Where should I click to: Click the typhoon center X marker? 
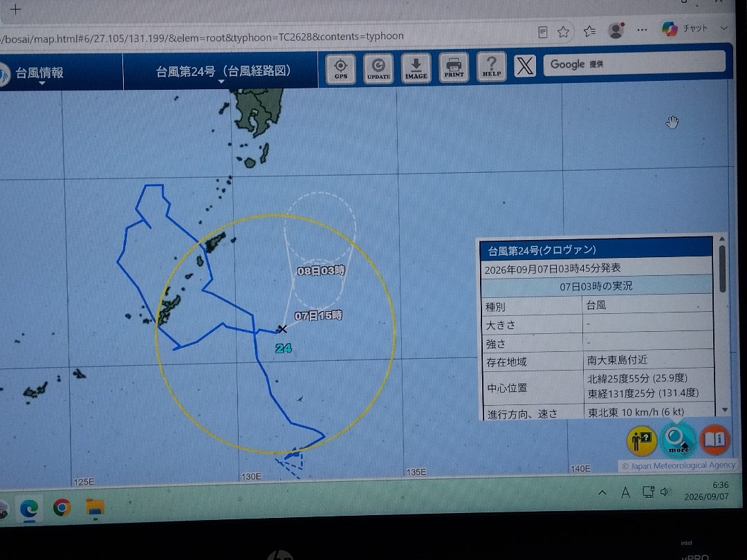(282, 329)
